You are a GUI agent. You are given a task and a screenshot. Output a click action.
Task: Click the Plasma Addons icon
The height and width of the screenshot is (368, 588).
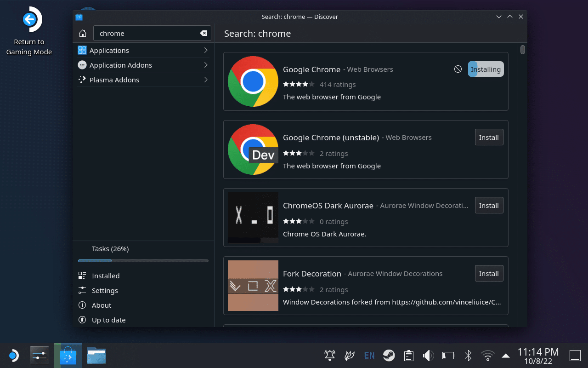[x=82, y=80]
